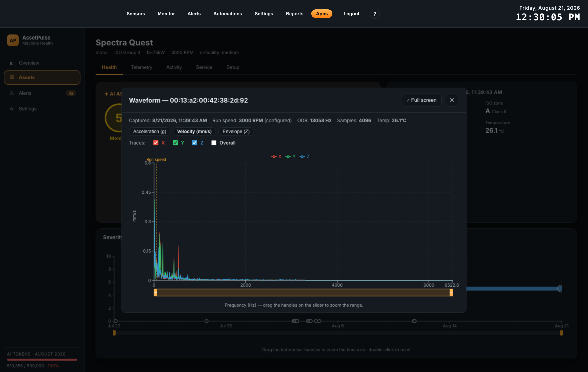Select the Apps top menu item
This screenshot has height=372, width=588.
pyautogui.click(x=322, y=14)
